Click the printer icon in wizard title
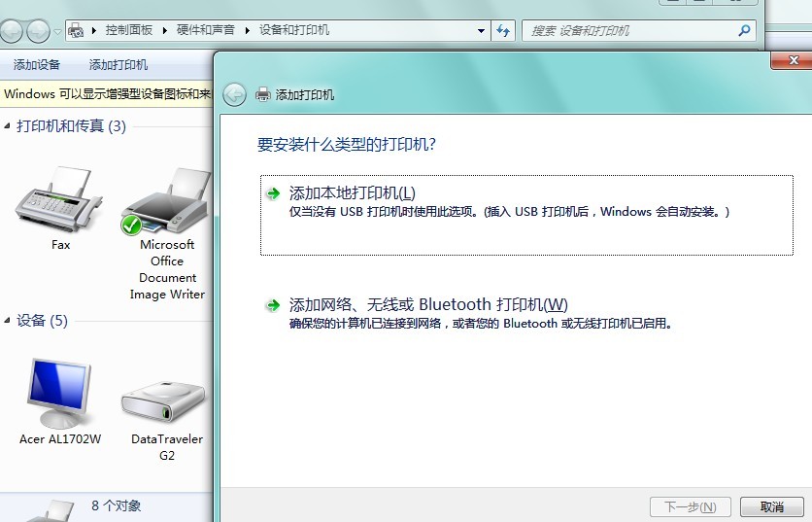 pos(263,94)
